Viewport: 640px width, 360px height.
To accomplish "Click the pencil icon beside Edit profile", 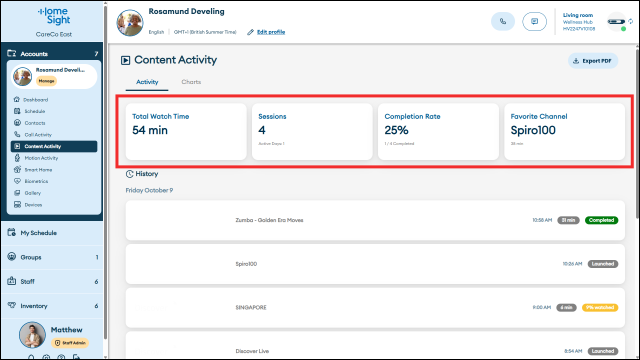I will point(250,32).
